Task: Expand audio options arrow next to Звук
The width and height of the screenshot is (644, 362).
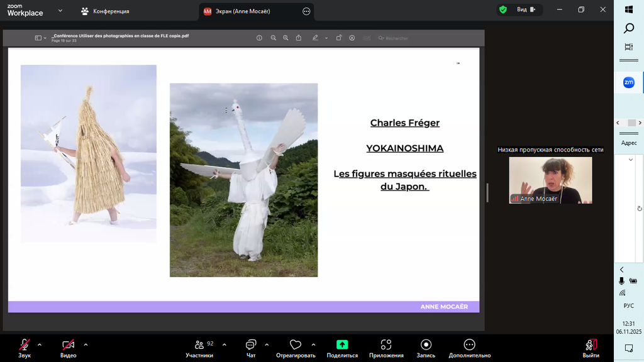Action: coord(40,344)
